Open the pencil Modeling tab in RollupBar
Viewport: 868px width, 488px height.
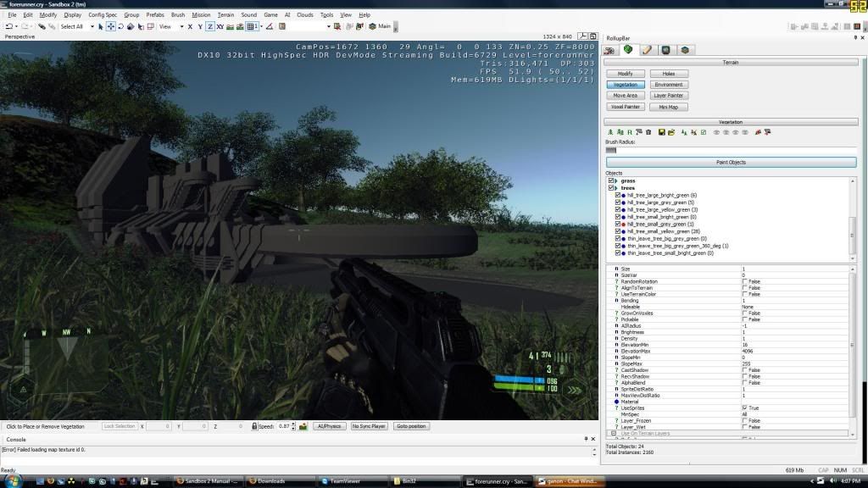[x=647, y=50]
